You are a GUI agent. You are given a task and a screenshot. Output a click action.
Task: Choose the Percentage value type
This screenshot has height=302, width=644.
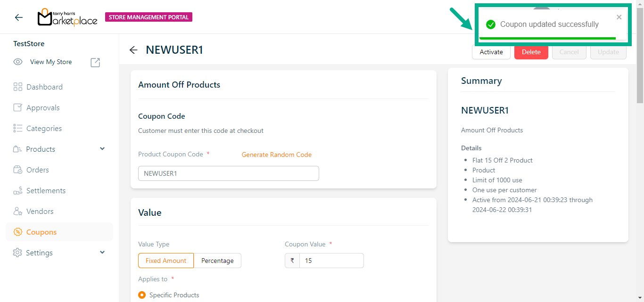(217, 261)
